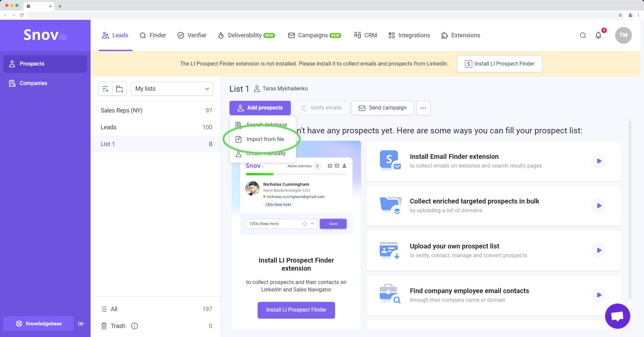The height and width of the screenshot is (337, 644).
Task: Collapse the sidebar with the arrow icon
Action: pos(81,324)
